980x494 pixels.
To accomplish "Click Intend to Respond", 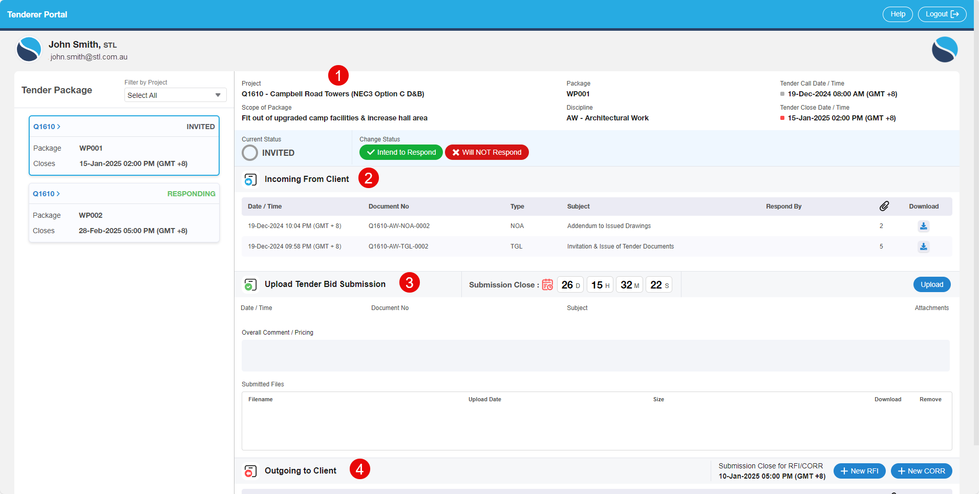I will (401, 152).
